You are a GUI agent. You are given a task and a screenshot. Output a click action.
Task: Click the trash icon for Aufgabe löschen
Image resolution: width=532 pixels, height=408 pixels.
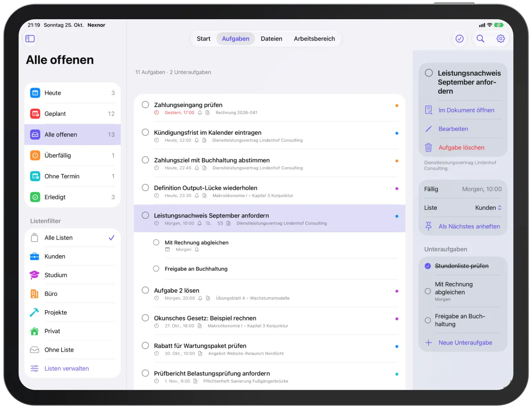click(x=428, y=148)
